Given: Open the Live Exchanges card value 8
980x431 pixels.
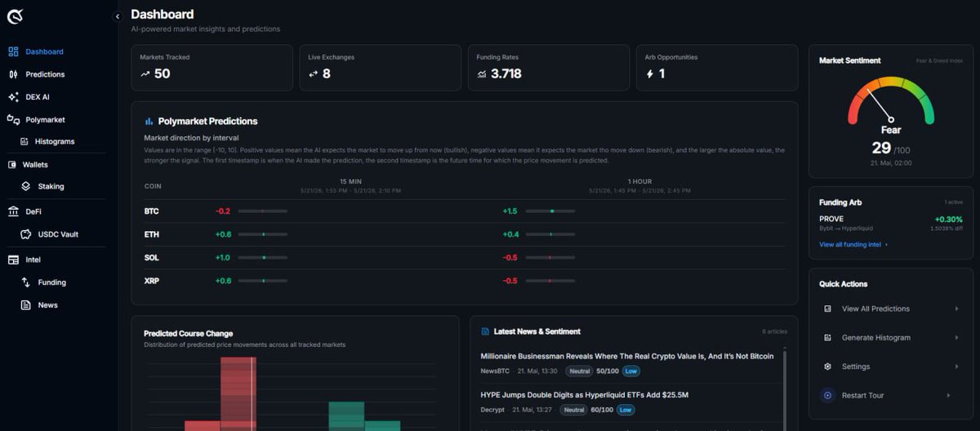Looking at the screenshot, I should coord(327,73).
